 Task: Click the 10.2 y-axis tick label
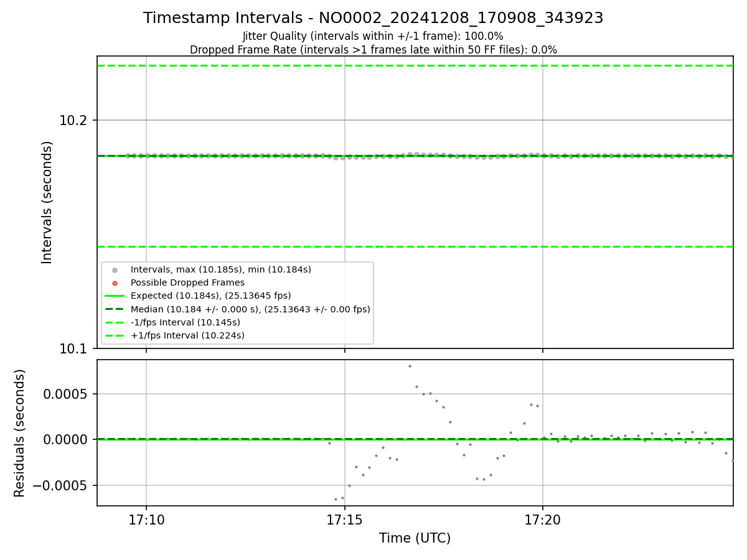click(x=75, y=121)
